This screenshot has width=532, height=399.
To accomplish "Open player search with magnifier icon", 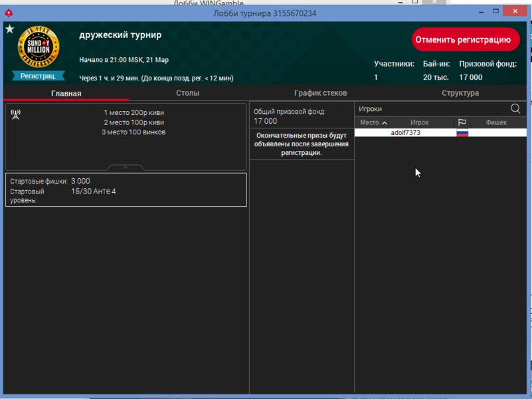I will click(515, 108).
